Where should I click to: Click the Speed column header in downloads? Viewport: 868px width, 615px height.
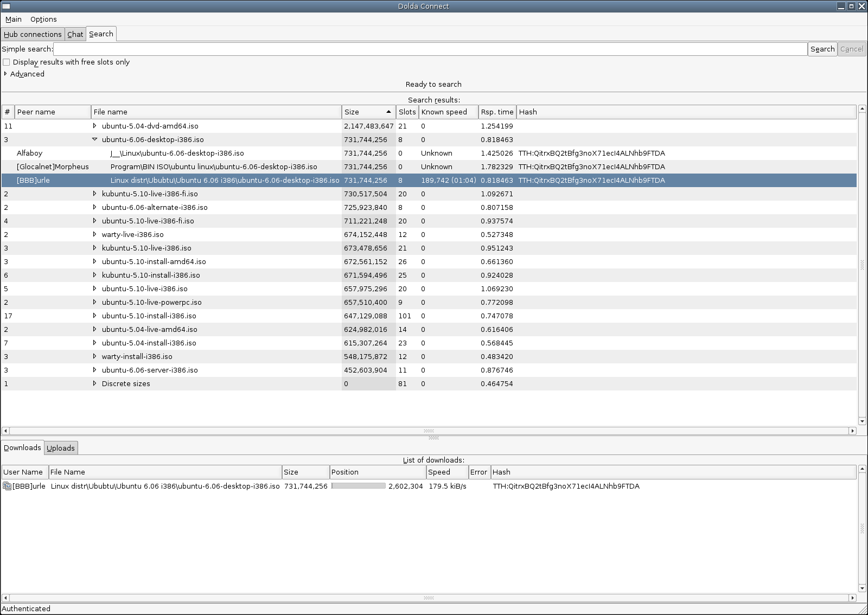click(x=447, y=472)
